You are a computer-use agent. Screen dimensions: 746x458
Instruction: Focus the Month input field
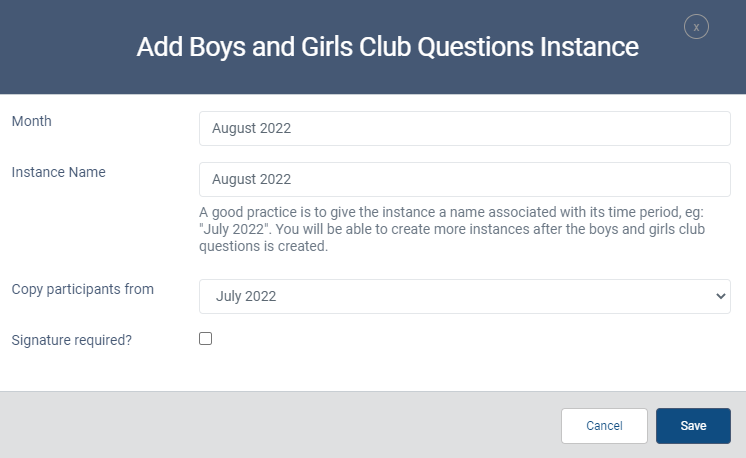(464, 128)
